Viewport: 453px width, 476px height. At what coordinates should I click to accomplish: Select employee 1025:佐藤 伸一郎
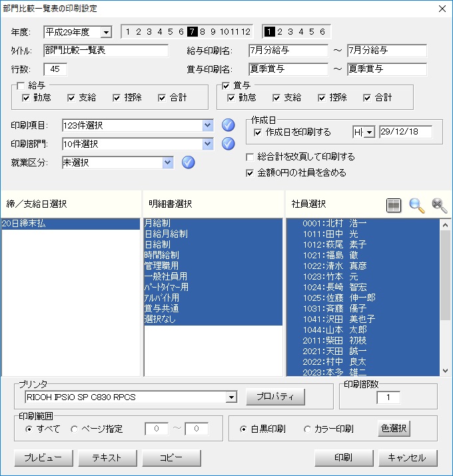pyautogui.click(x=363, y=298)
